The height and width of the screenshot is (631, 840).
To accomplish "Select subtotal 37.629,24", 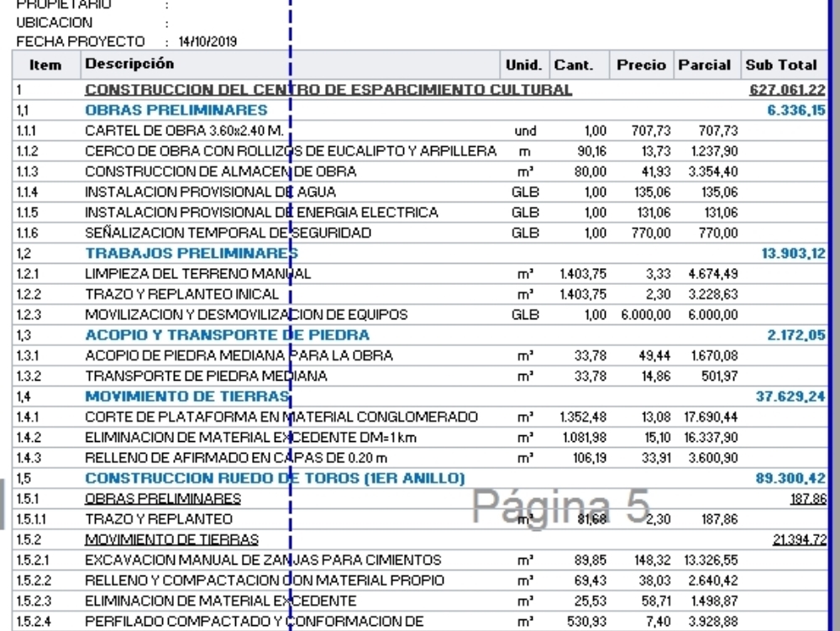I will pos(790,397).
